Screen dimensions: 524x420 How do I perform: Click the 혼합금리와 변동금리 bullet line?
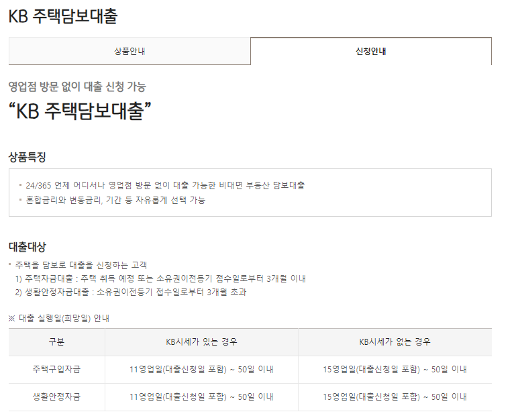click(x=115, y=200)
